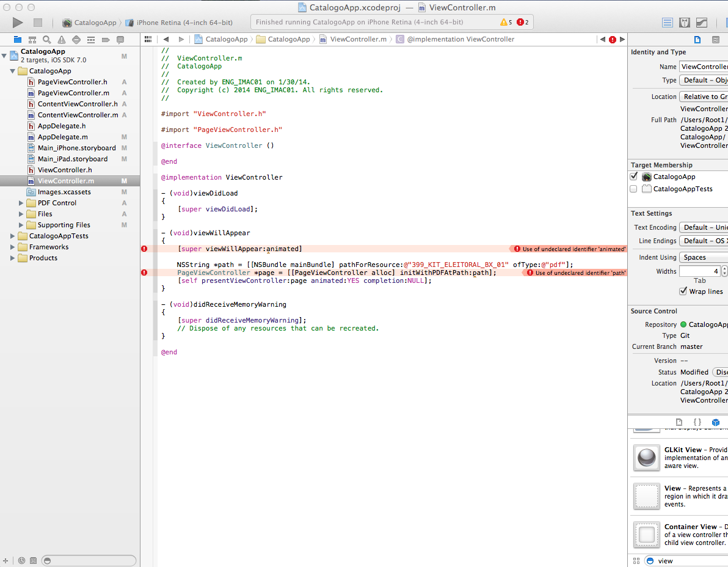Click the @implementation ViewController breadcrumb
Viewport: 728px width, 567px height.
tap(460, 39)
